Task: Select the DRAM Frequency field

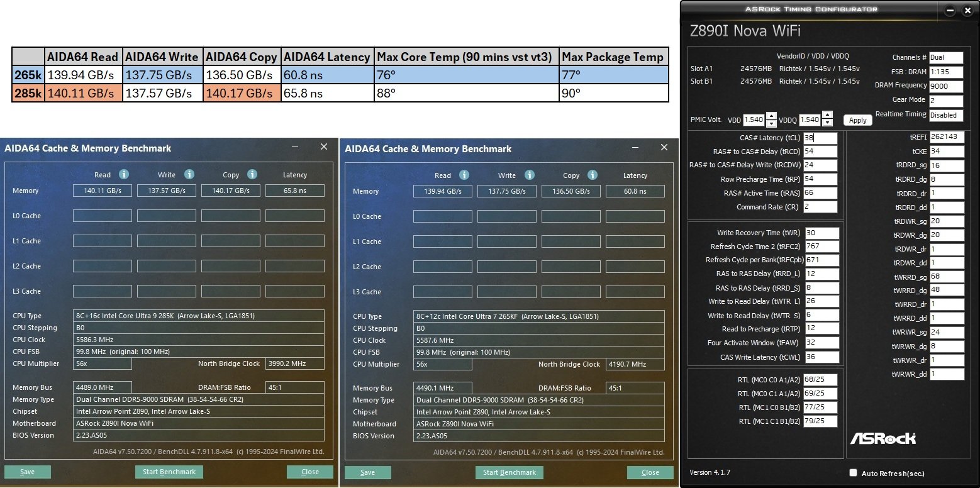Action: click(x=946, y=86)
